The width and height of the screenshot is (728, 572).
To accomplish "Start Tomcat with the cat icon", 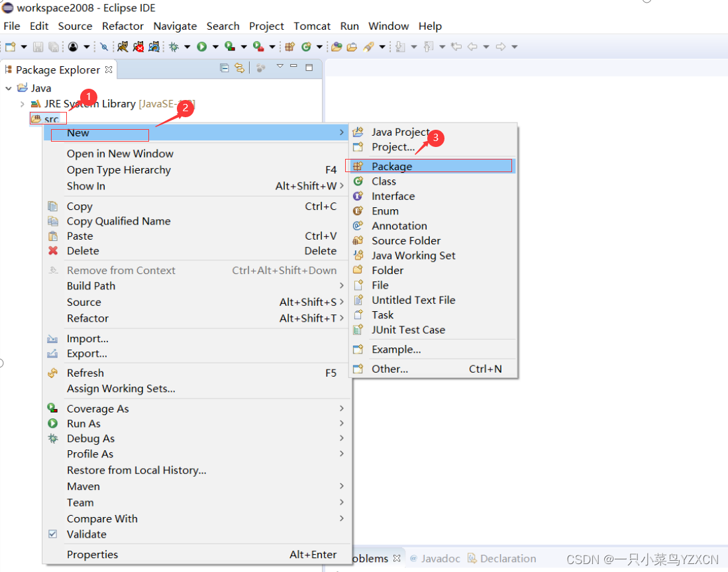I will [123, 47].
